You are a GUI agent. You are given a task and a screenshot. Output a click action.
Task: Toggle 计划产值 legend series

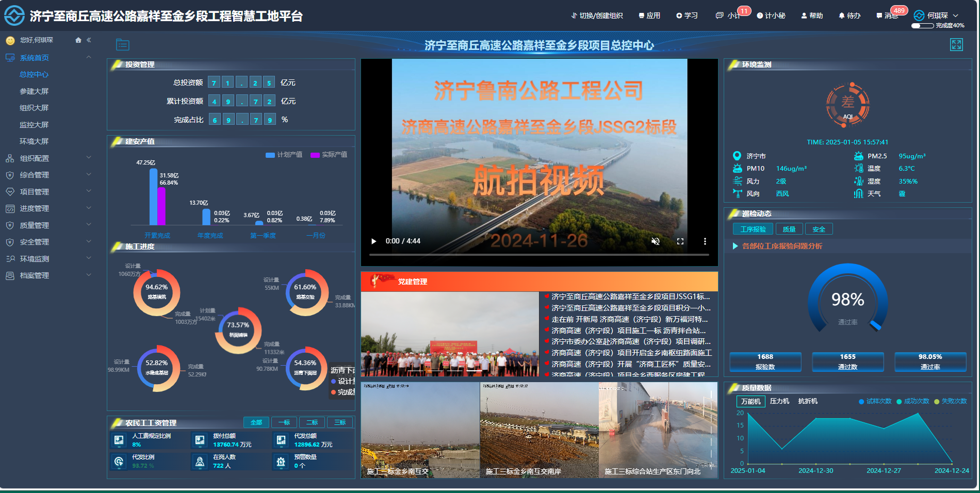pos(284,155)
